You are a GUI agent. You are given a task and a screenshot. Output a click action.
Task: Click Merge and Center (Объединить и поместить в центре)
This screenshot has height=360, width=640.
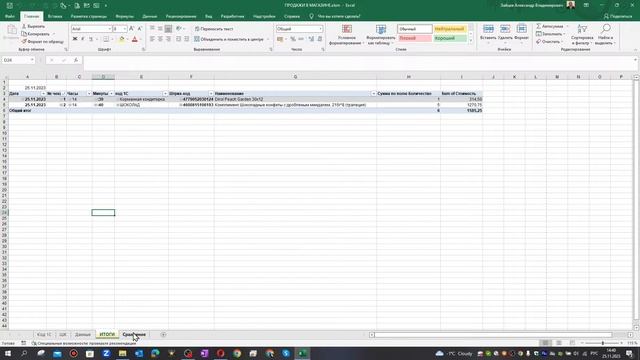(x=229, y=39)
